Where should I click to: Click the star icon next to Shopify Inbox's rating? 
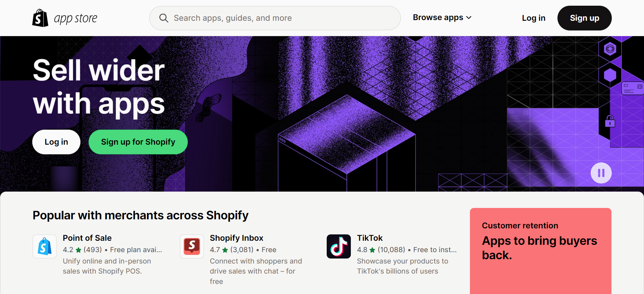click(x=225, y=250)
